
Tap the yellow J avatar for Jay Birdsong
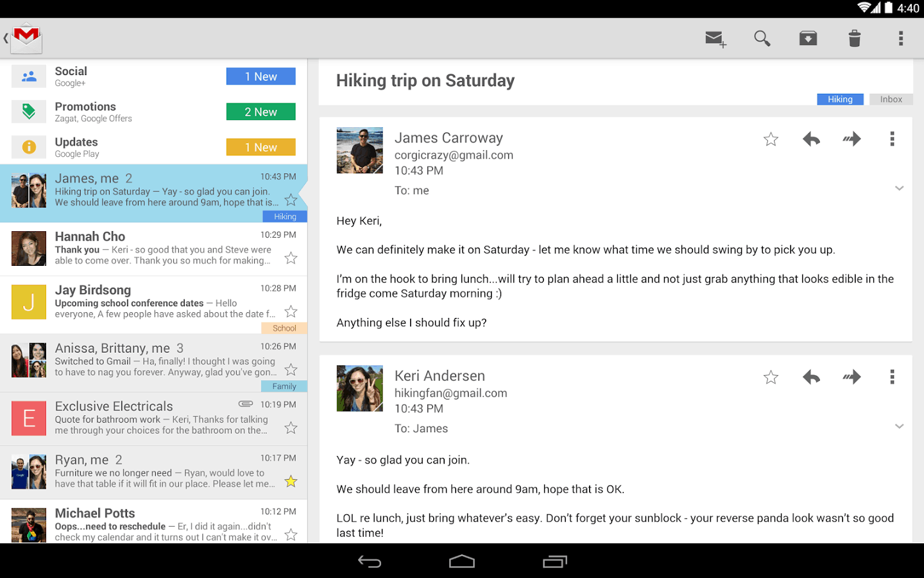(x=29, y=302)
